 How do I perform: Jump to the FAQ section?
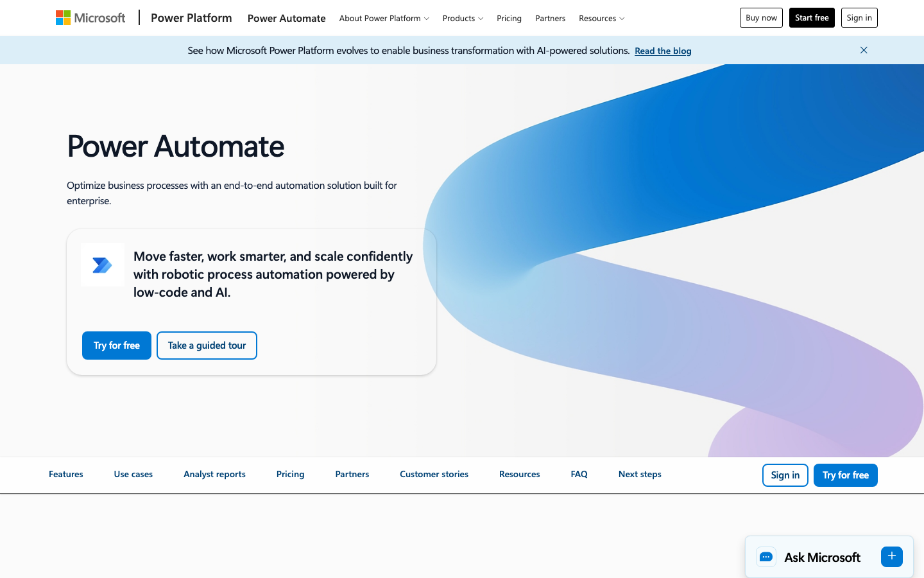579,474
